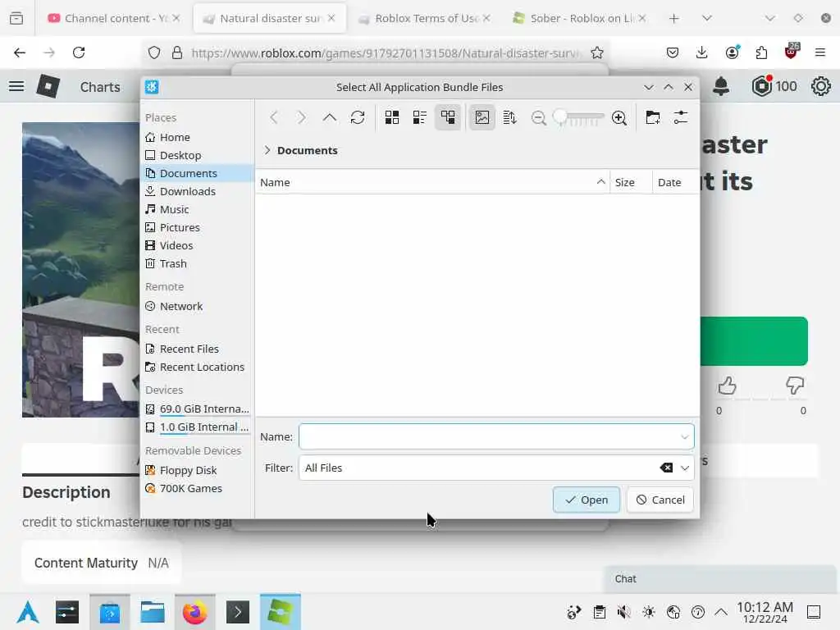Screen dimensions: 840x630
Task: Switch the file dialog to icons view
Action: coord(392,117)
